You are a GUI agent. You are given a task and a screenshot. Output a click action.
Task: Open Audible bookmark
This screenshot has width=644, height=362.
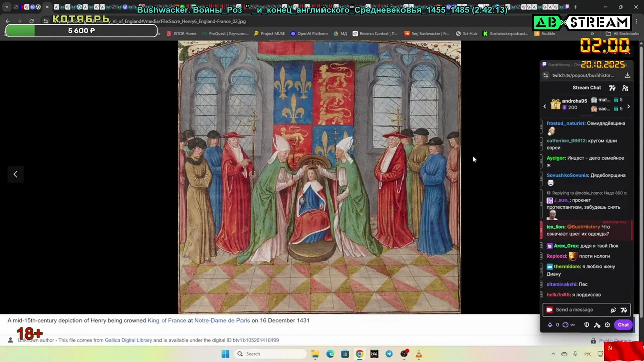click(x=544, y=34)
